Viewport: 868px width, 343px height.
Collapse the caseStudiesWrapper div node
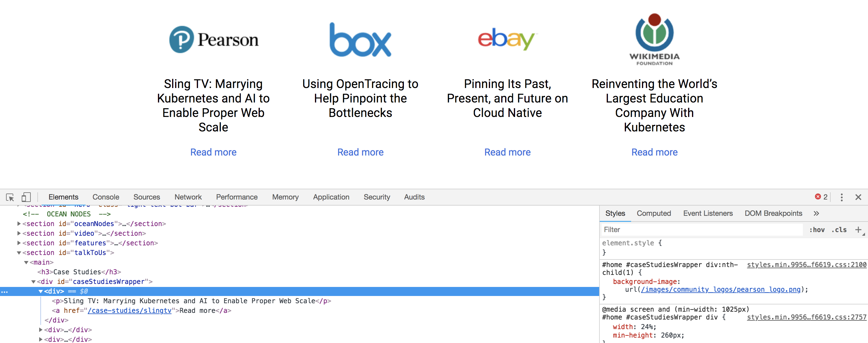pos(33,282)
